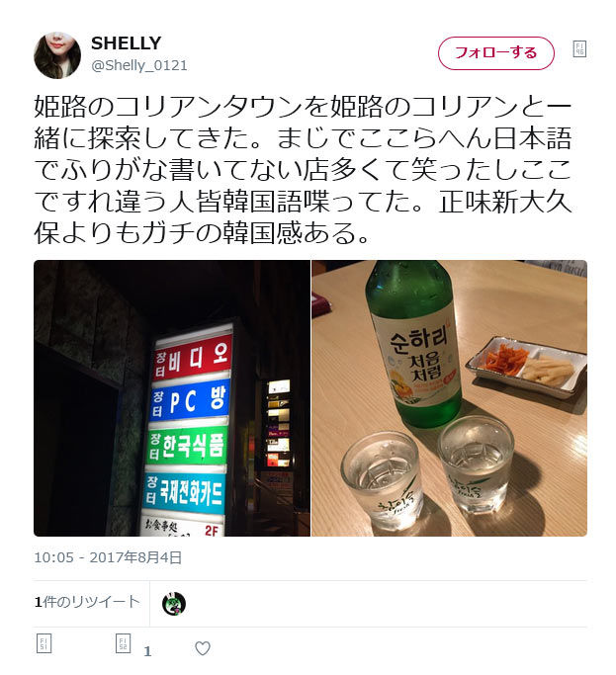Image resolution: width=616 pixels, height=675 pixels.
Task: Click the reply icon under the tweet
Action: [44, 643]
